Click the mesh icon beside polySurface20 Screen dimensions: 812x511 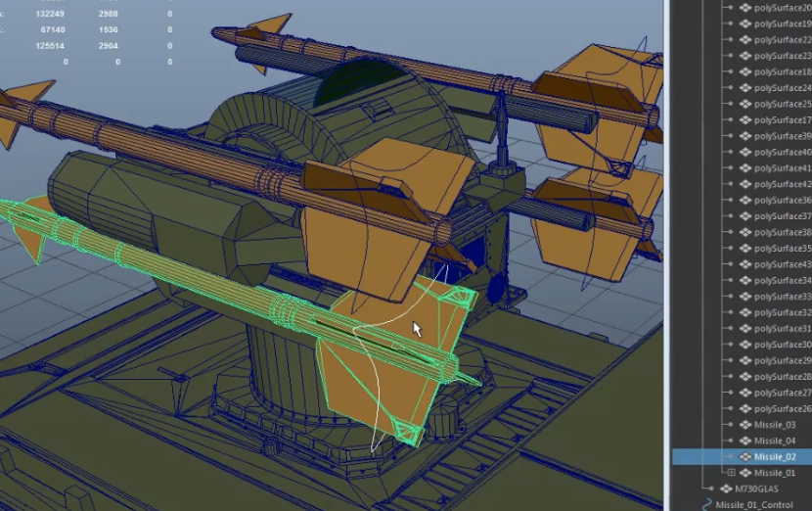[x=745, y=8]
